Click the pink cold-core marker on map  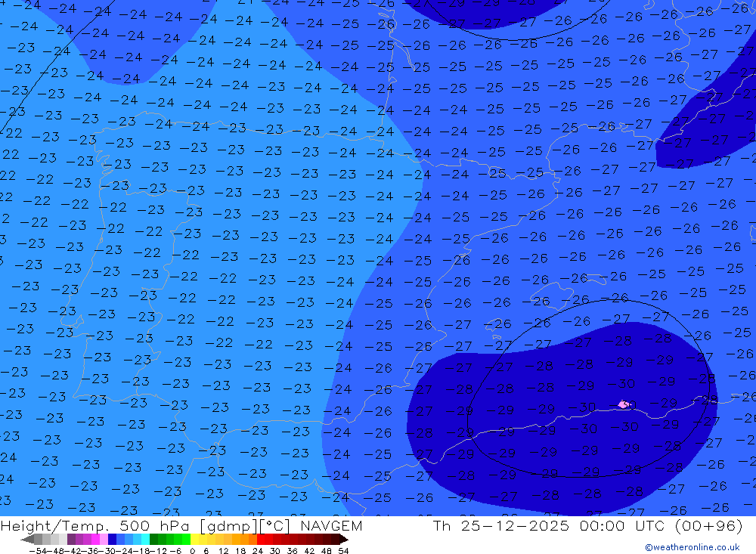click(624, 404)
